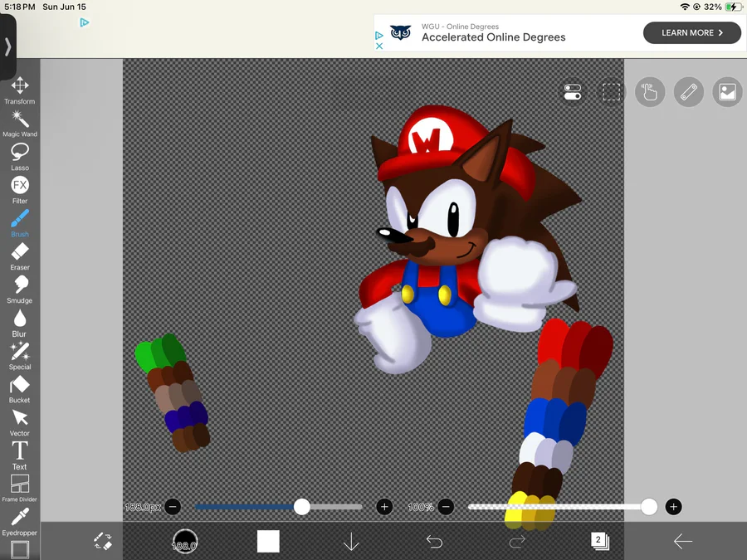Click the brush thickness slider handle
This screenshot has height=560, width=747.
click(301, 507)
